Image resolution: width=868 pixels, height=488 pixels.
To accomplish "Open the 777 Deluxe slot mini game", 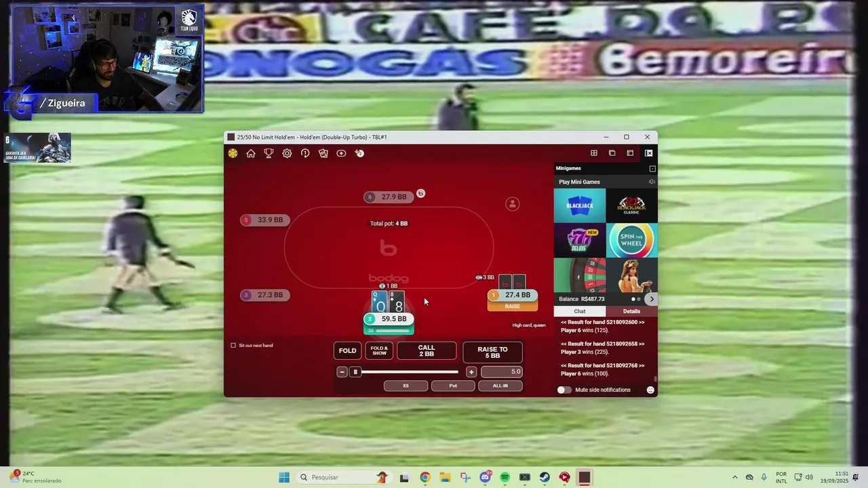I will [x=580, y=240].
